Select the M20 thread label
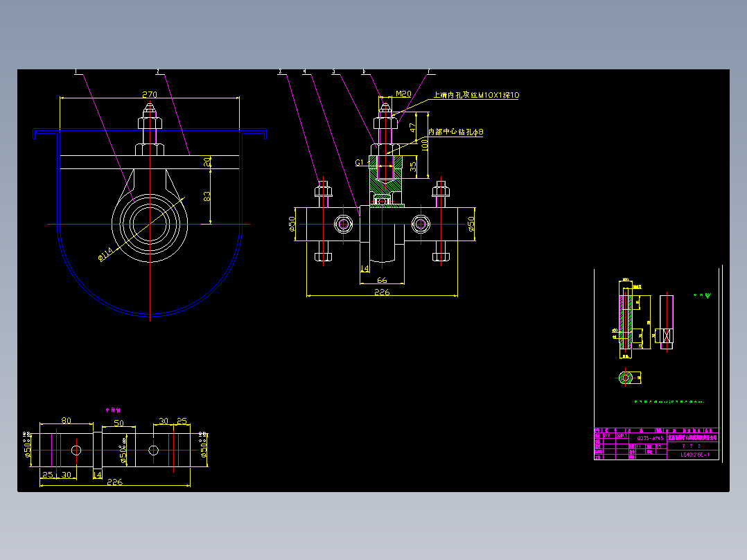 403,94
